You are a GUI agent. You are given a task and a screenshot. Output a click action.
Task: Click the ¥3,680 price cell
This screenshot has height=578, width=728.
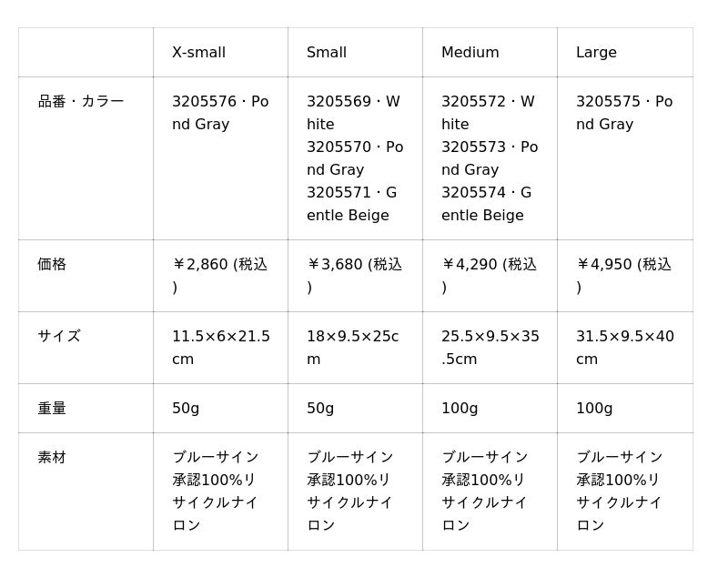pyautogui.click(x=355, y=276)
